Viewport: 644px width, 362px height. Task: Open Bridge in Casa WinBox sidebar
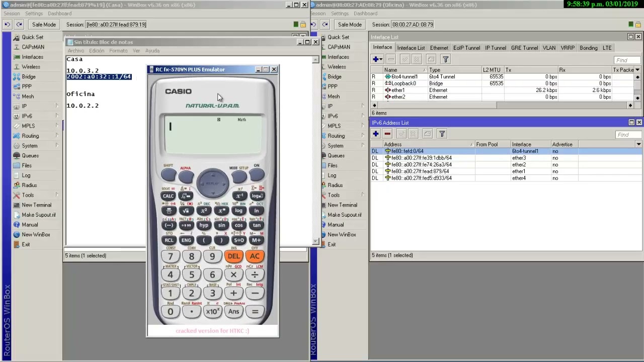tap(29, 76)
